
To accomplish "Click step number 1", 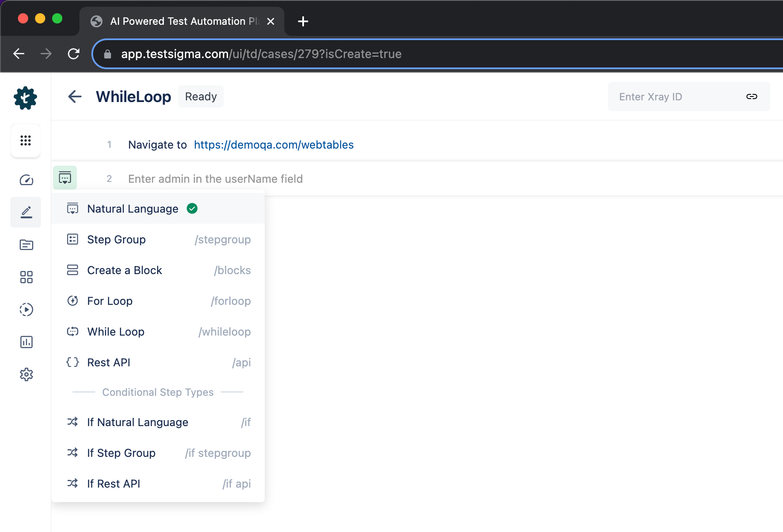I will (109, 145).
